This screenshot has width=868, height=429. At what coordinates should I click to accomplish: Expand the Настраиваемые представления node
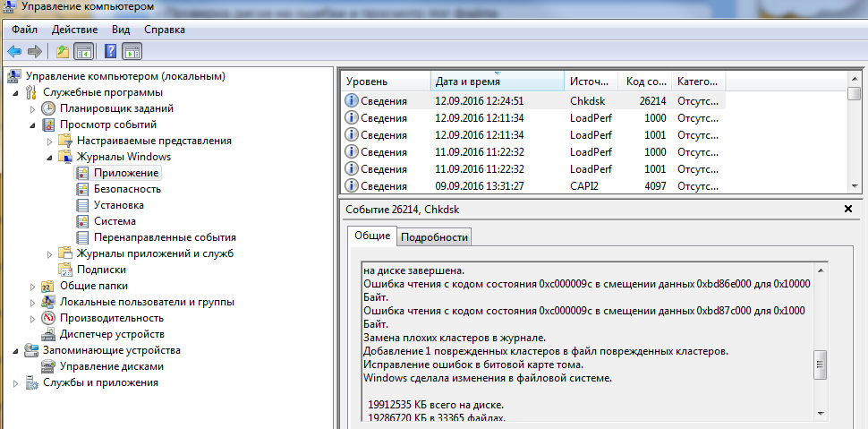tap(50, 141)
